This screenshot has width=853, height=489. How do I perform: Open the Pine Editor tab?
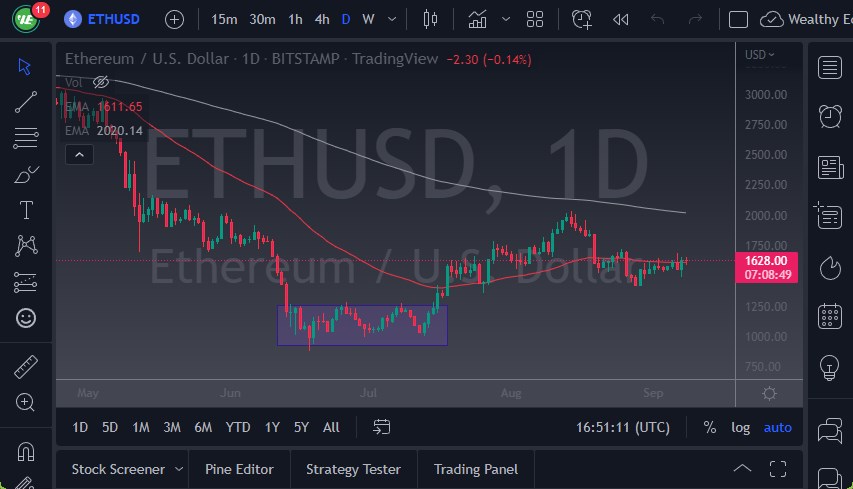click(239, 469)
